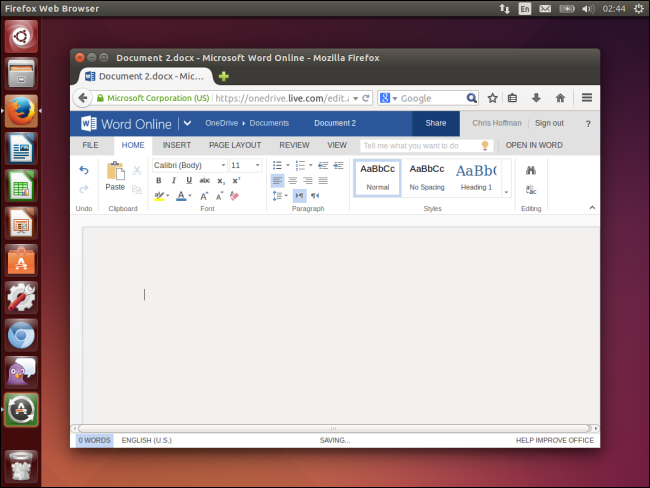Set left-to-right text direction
Viewport: 650px width, 488px height.
click(299, 196)
